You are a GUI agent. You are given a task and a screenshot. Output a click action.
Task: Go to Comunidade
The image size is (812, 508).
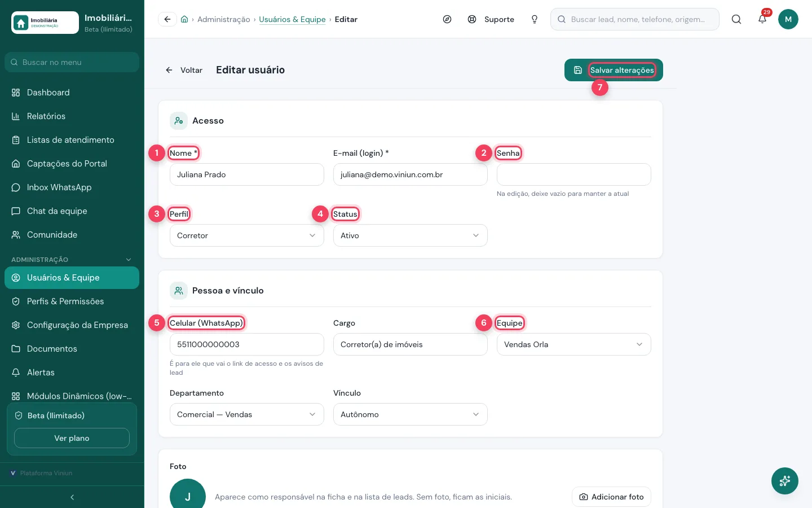coord(72,235)
